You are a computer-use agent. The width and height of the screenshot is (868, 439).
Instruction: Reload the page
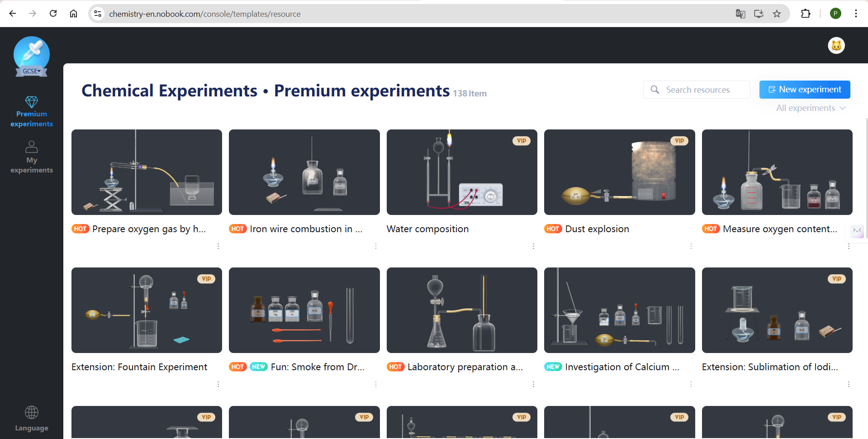[x=53, y=14]
